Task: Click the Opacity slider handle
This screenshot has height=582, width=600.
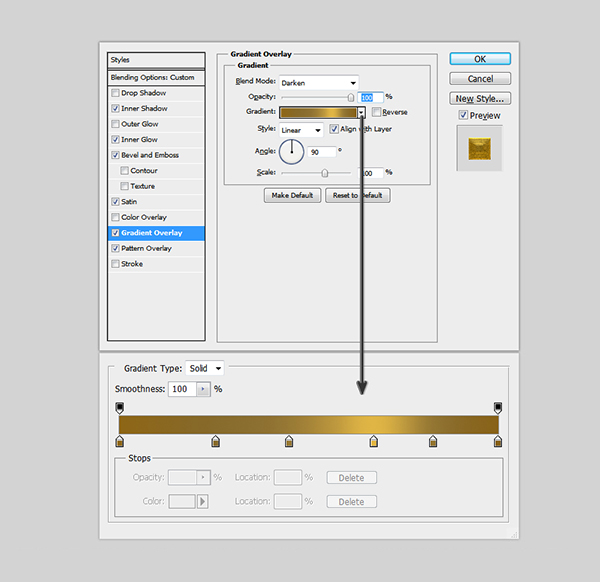Action: (x=350, y=98)
